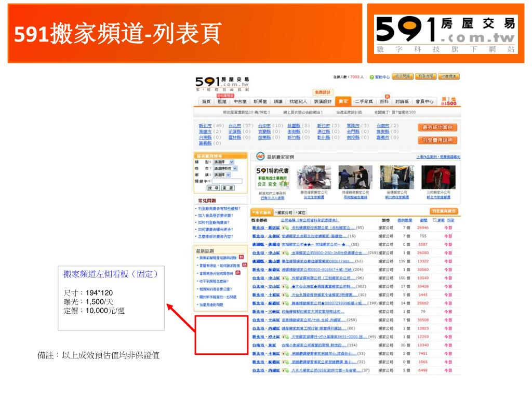Open the 591特約代書 featured thumbnail
Image resolution: width=532 pixels, height=399 pixels.
pos(272,177)
